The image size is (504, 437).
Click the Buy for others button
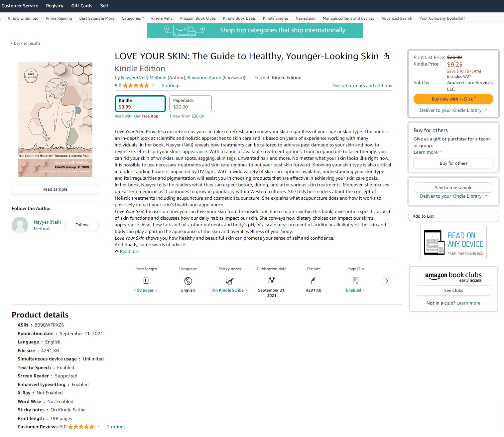click(453, 163)
